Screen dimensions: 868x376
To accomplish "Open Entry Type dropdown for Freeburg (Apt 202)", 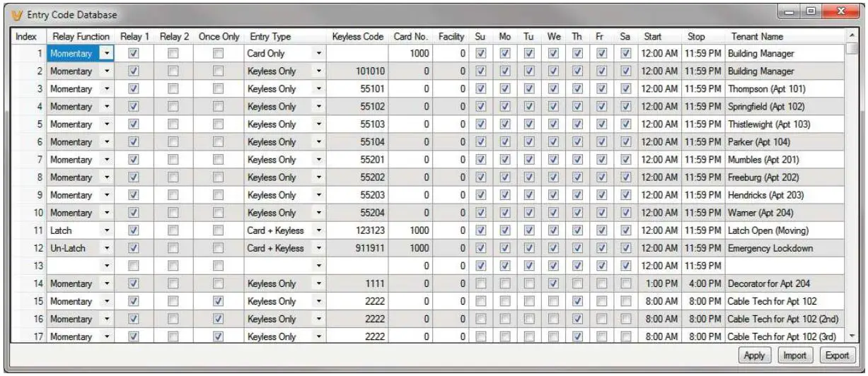I will 318,177.
